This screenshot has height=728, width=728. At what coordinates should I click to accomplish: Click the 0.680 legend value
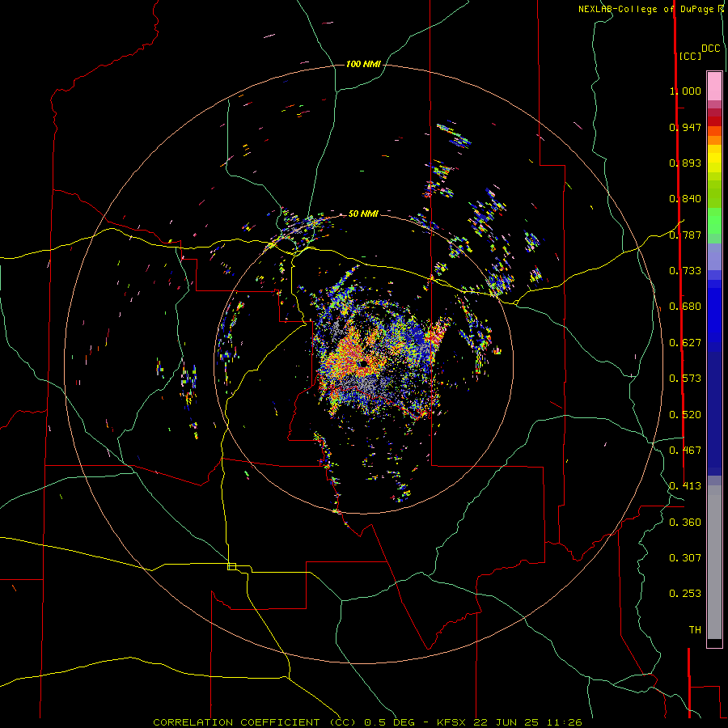click(x=685, y=307)
